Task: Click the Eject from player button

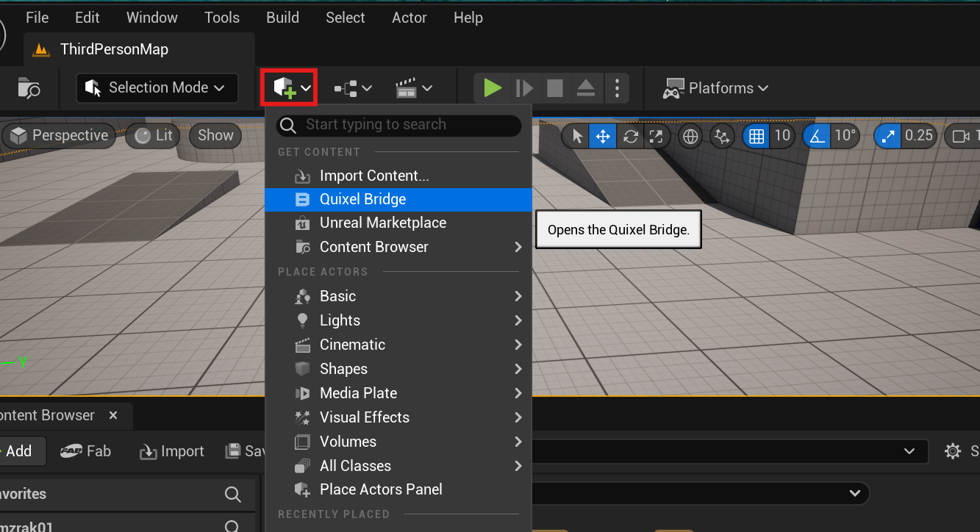Action: click(585, 88)
